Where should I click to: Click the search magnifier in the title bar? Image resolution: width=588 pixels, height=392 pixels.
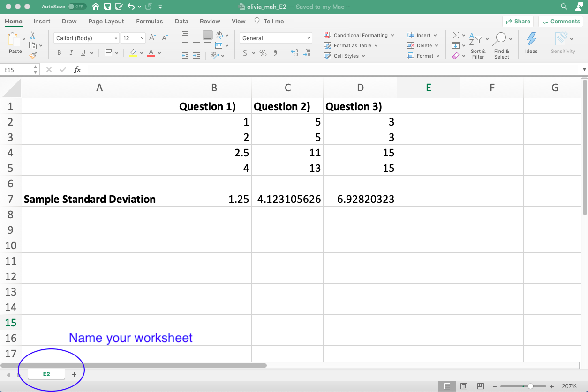(x=564, y=7)
